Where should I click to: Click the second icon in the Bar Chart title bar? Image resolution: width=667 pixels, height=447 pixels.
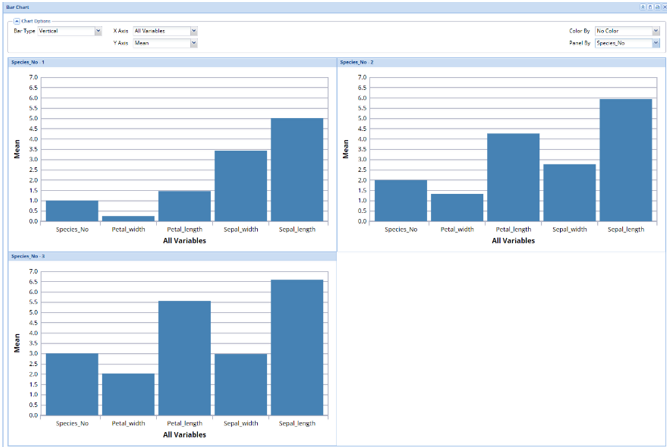(x=650, y=6)
